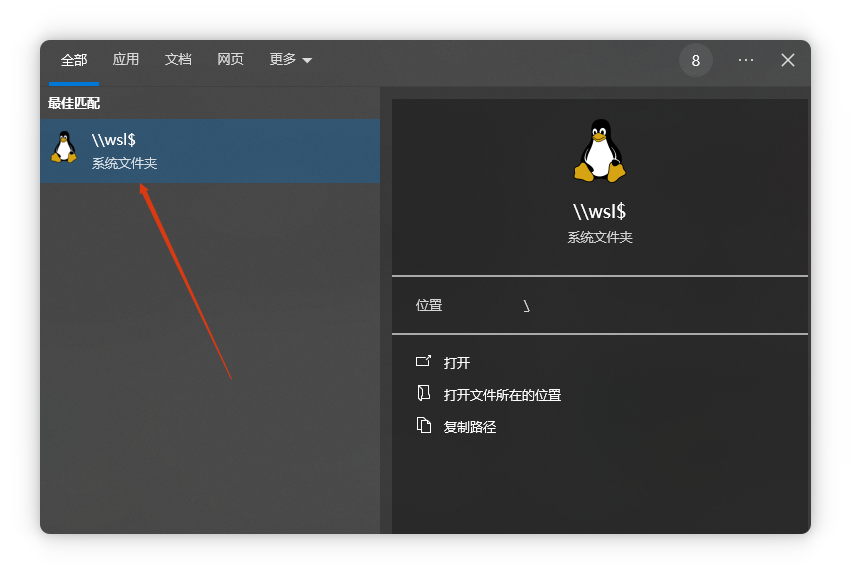Click the open icon next to 打开
The image size is (851, 574).
[423, 361]
